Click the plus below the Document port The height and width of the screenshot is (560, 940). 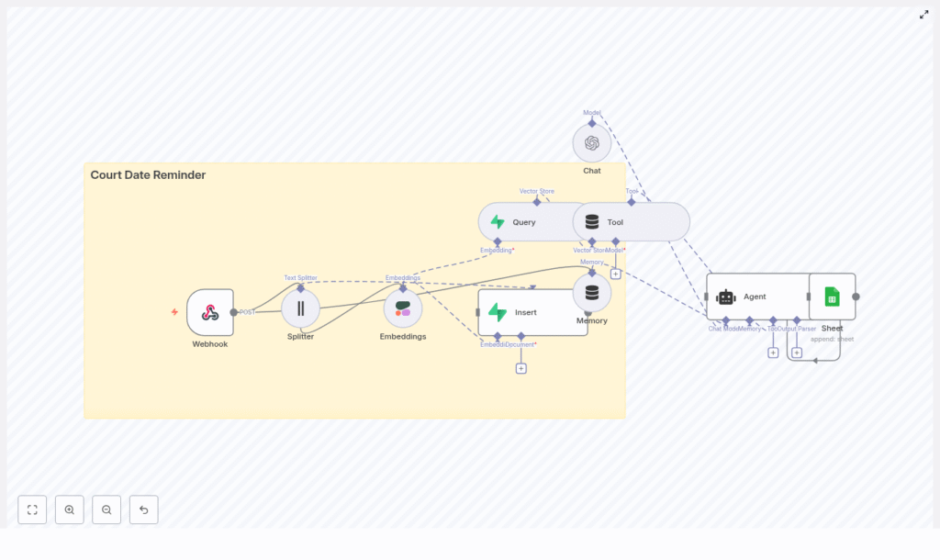pos(520,366)
